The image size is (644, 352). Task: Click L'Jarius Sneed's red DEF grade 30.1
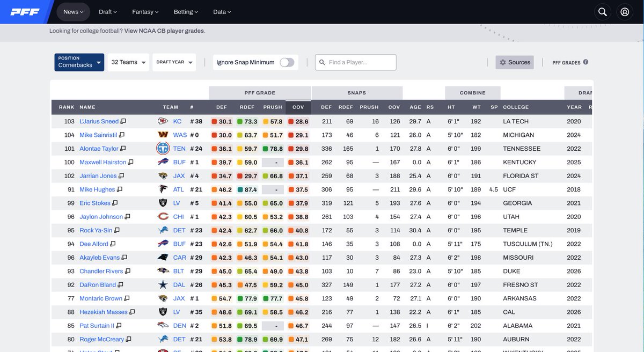[x=222, y=122]
